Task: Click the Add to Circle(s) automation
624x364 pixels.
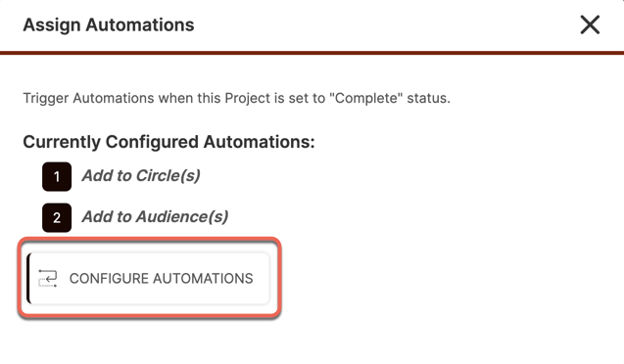Action: coord(141,176)
